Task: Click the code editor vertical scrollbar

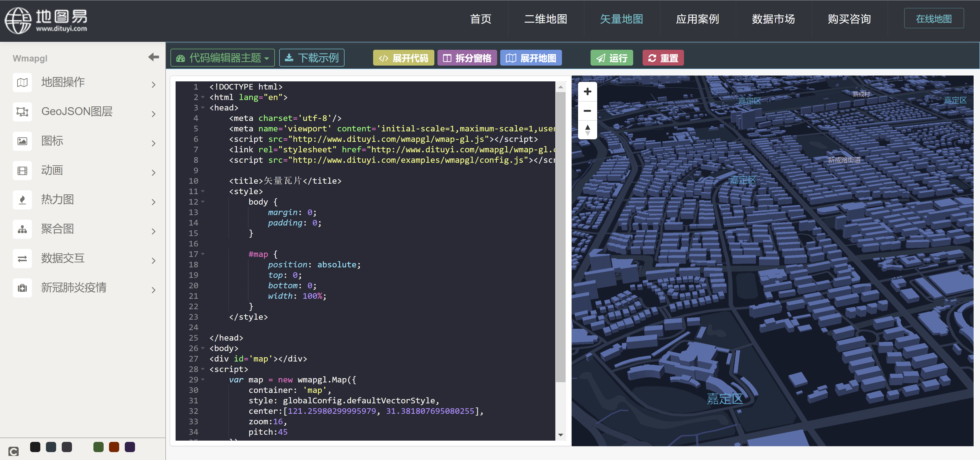Action: tap(560, 237)
